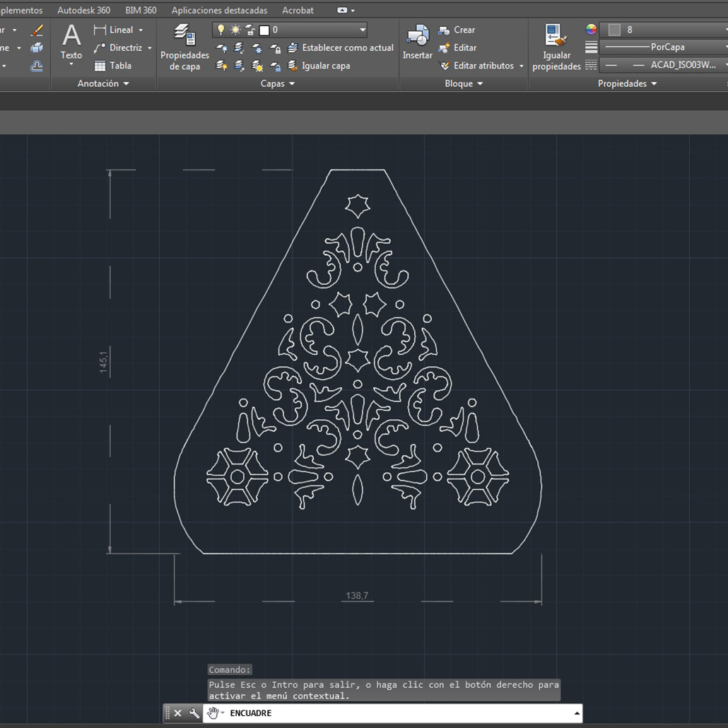The height and width of the screenshot is (728, 728).
Task: Click Establecer como actual label
Action: (348, 48)
